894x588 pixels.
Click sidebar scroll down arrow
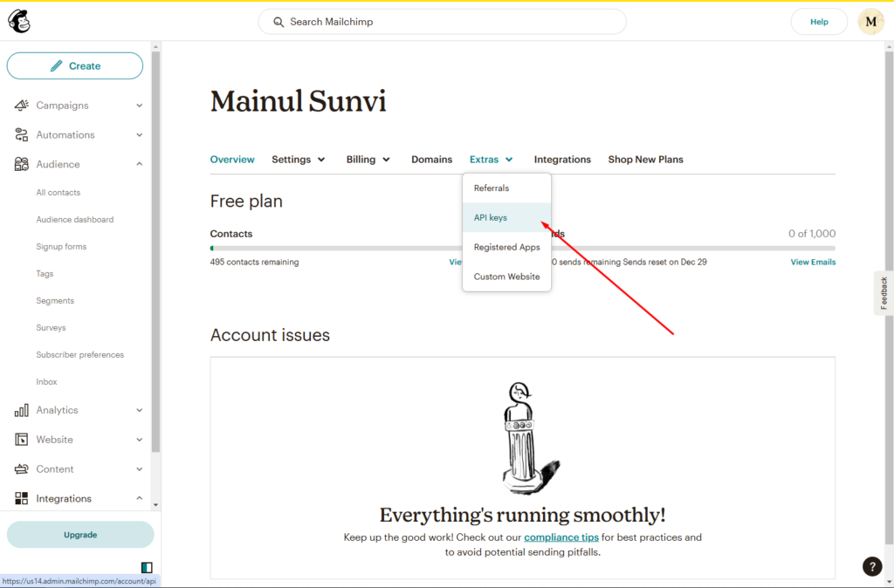tap(155, 505)
